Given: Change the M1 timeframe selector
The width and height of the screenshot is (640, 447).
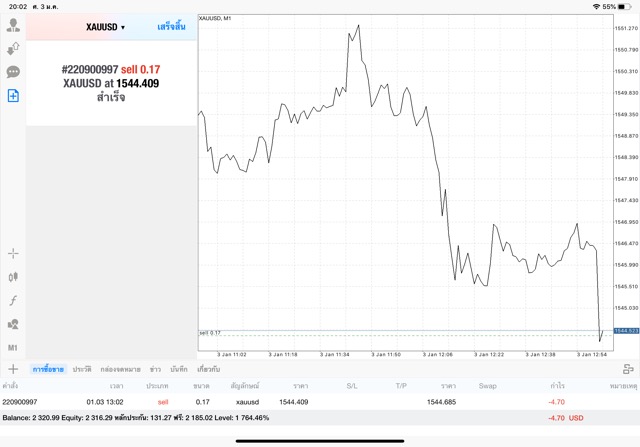Looking at the screenshot, I should click(x=13, y=347).
